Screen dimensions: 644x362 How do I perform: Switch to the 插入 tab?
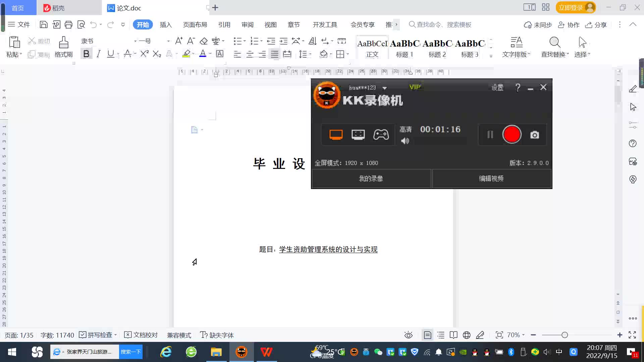166,24
